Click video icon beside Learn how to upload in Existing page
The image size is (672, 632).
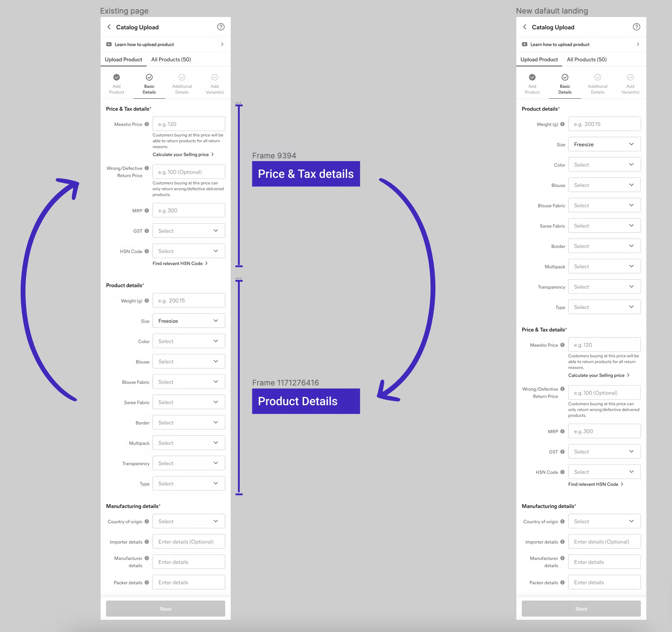[109, 44]
